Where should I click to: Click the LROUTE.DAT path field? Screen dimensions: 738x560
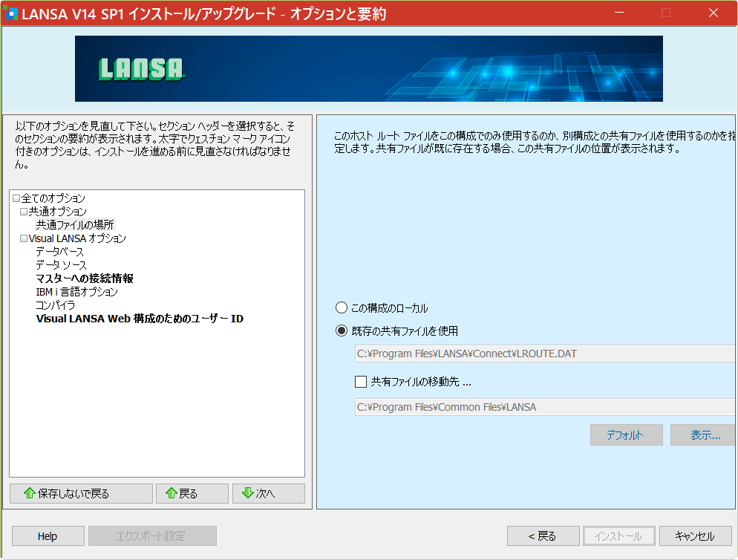(544, 354)
